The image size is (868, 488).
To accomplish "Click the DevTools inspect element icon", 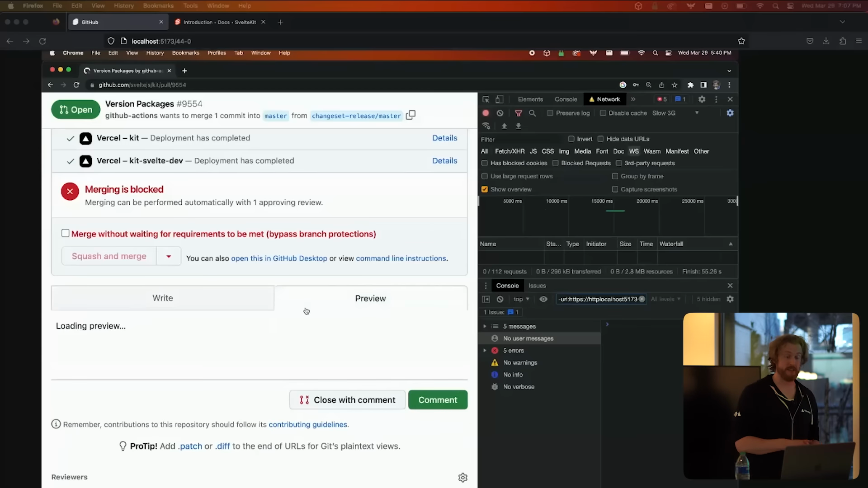I will coord(486,99).
